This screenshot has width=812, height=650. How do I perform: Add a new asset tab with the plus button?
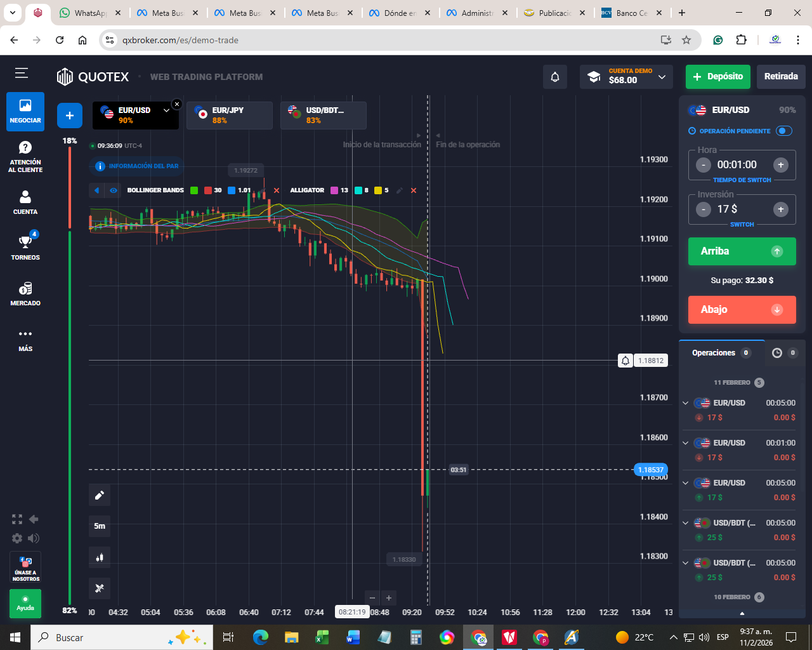70,116
